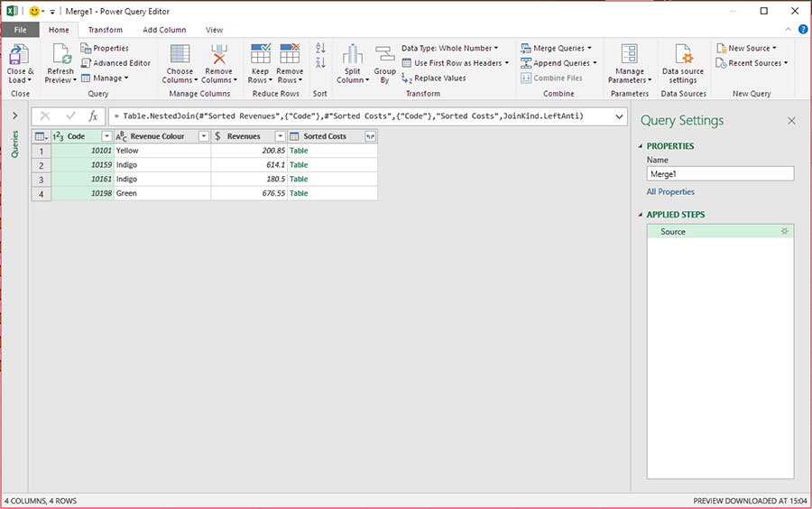Click Recent Sources
The image size is (812, 509).
click(752, 63)
